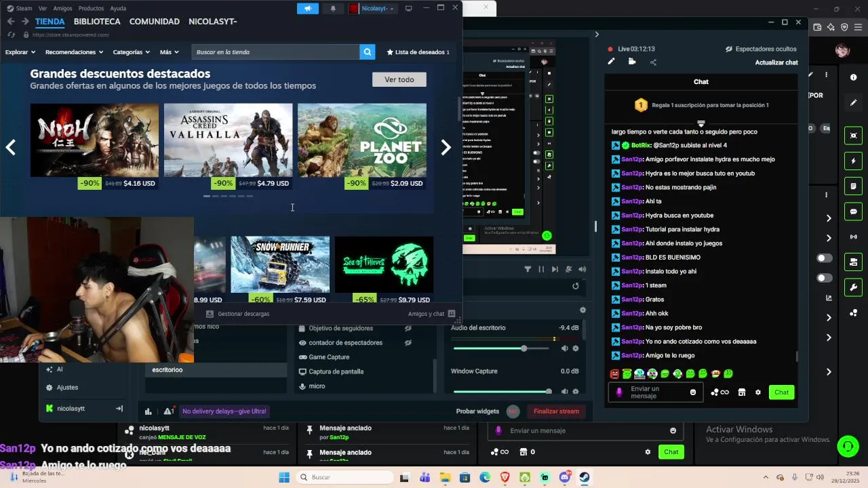Switch to the COMUNIDAD tab
Viewport: 868px width, 488px height.
tap(155, 22)
